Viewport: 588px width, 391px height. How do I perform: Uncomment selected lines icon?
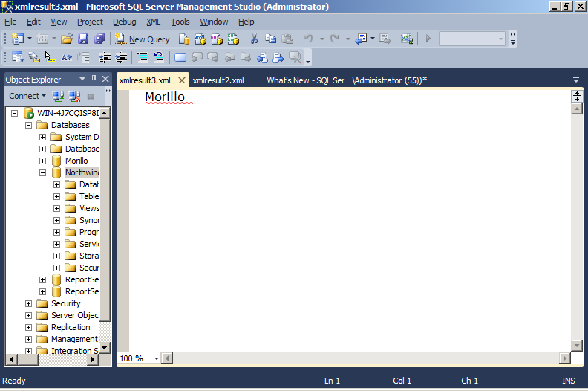click(x=159, y=57)
